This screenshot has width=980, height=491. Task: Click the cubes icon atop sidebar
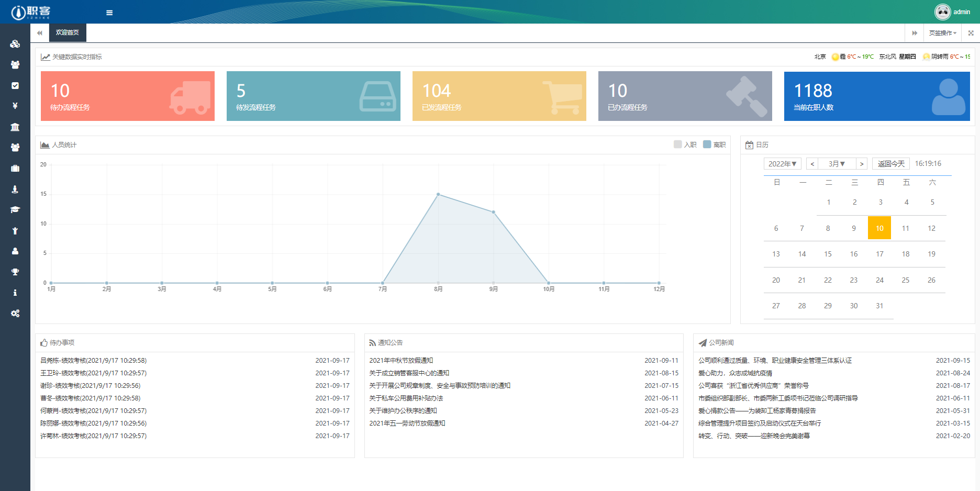[15, 44]
